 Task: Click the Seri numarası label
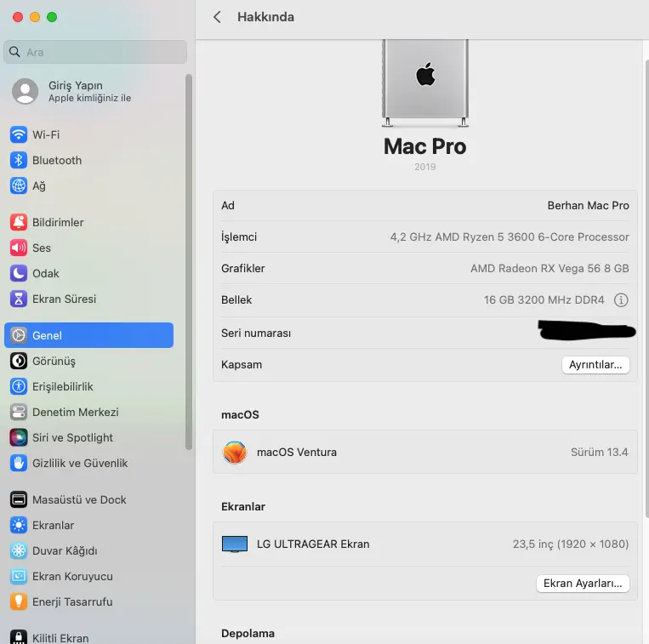pyautogui.click(x=256, y=333)
